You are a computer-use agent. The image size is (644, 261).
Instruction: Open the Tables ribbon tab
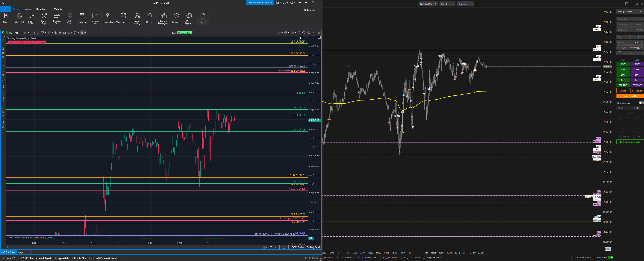point(28,9)
